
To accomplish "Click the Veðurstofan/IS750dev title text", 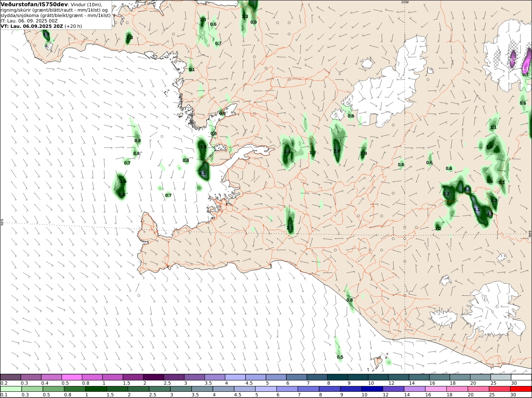I will coord(34,4).
